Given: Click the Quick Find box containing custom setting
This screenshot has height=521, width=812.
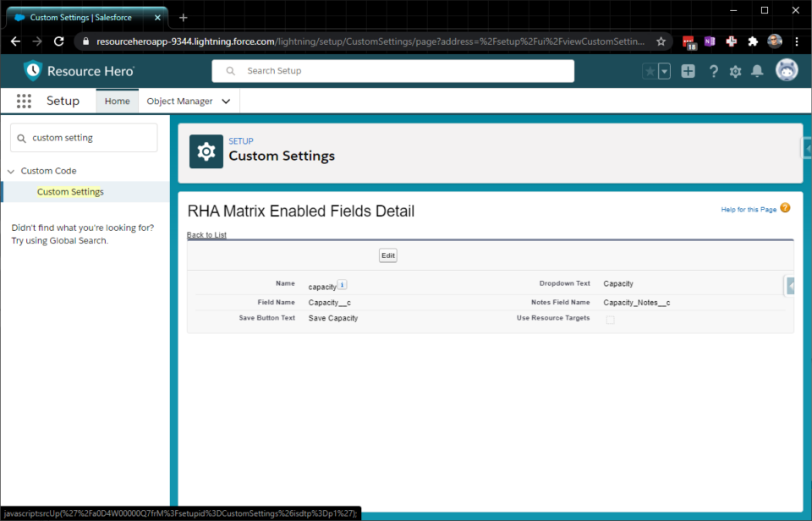Looking at the screenshot, I should click(84, 138).
